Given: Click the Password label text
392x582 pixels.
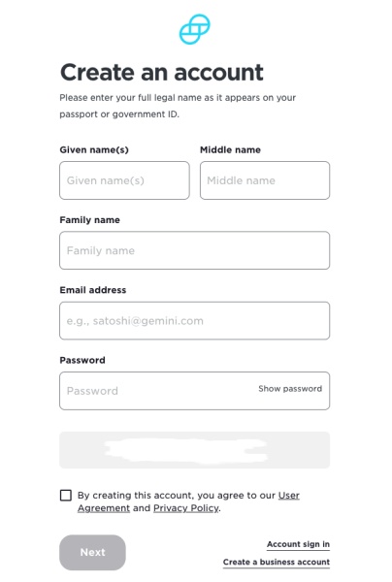Looking at the screenshot, I should click(82, 360).
